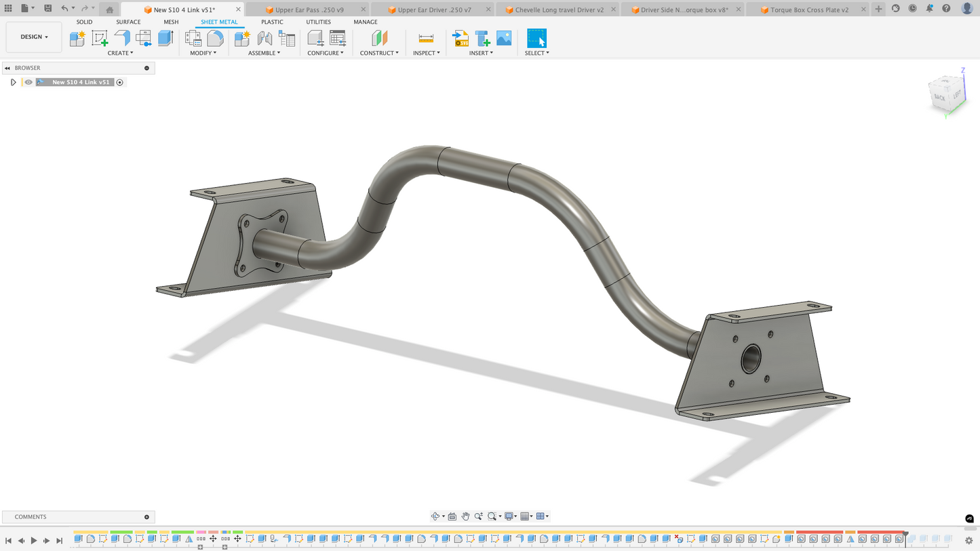The width and height of the screenshot is (980, 551).
Task: Collapse the Browser panel with minus button
Action: tap(146, 68)
